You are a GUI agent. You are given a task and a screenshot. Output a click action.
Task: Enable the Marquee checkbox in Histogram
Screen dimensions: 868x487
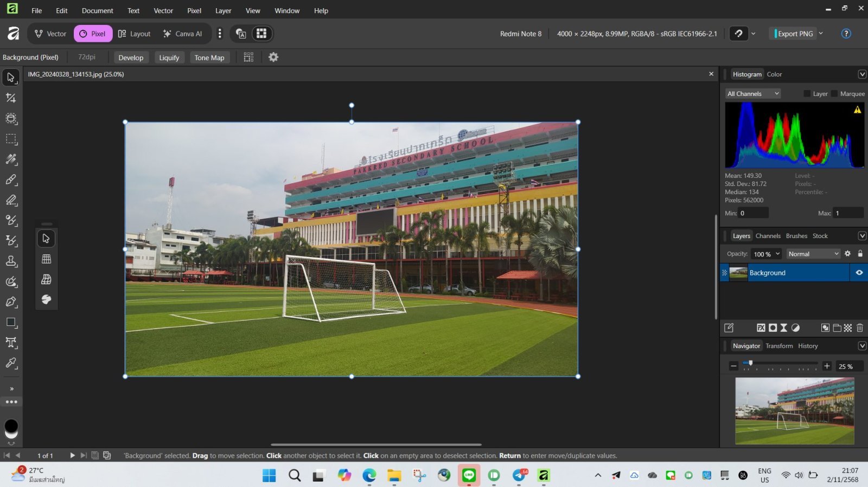(834, 94)
